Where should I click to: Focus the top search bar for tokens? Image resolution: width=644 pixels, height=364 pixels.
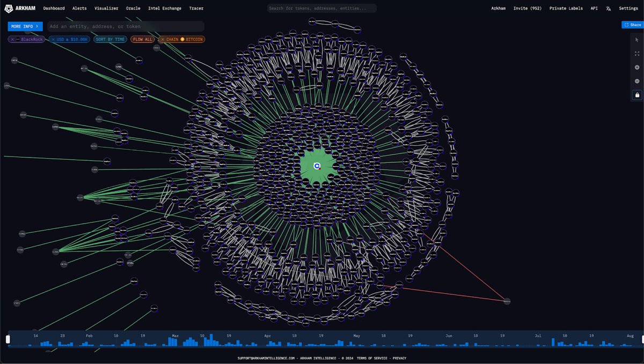[322, 9]
